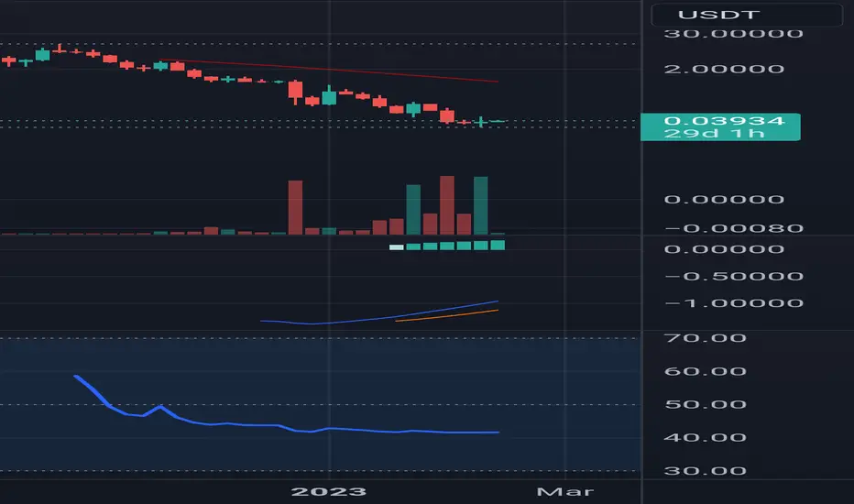Click the 40.00 RSI axis label

[706, 437]
